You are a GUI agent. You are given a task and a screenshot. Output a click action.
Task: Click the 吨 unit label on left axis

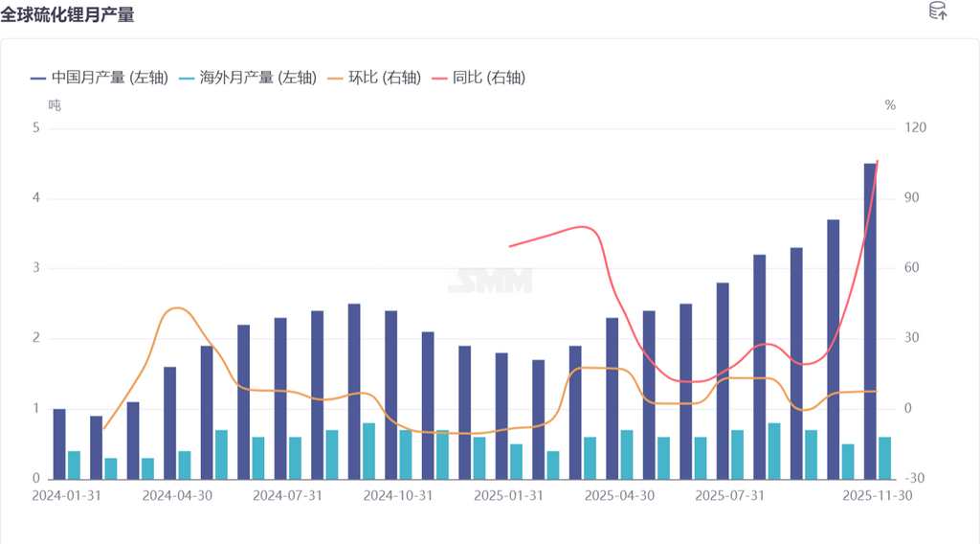[55, 105]
